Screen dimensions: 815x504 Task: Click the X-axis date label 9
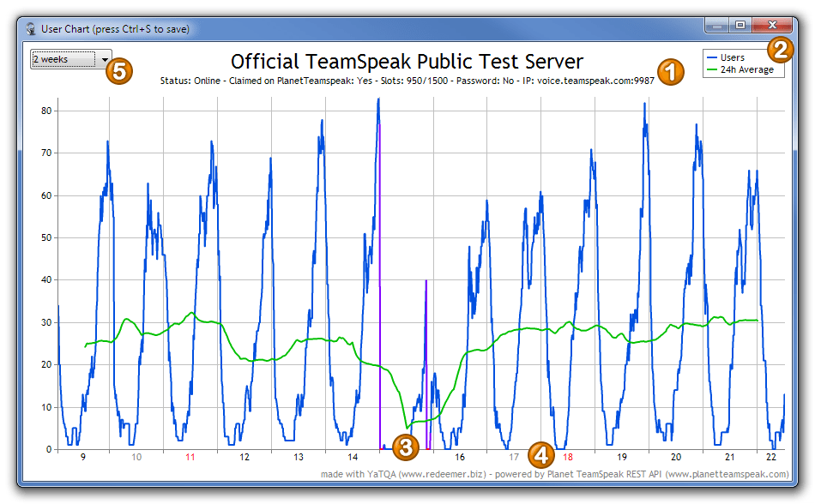tap(83, 457)
